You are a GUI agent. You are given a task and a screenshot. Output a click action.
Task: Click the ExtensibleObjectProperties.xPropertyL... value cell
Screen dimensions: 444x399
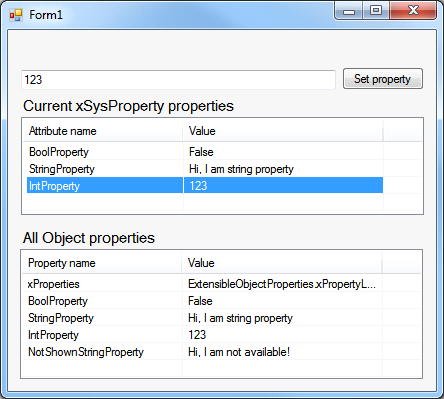click(x=282, y=284)
